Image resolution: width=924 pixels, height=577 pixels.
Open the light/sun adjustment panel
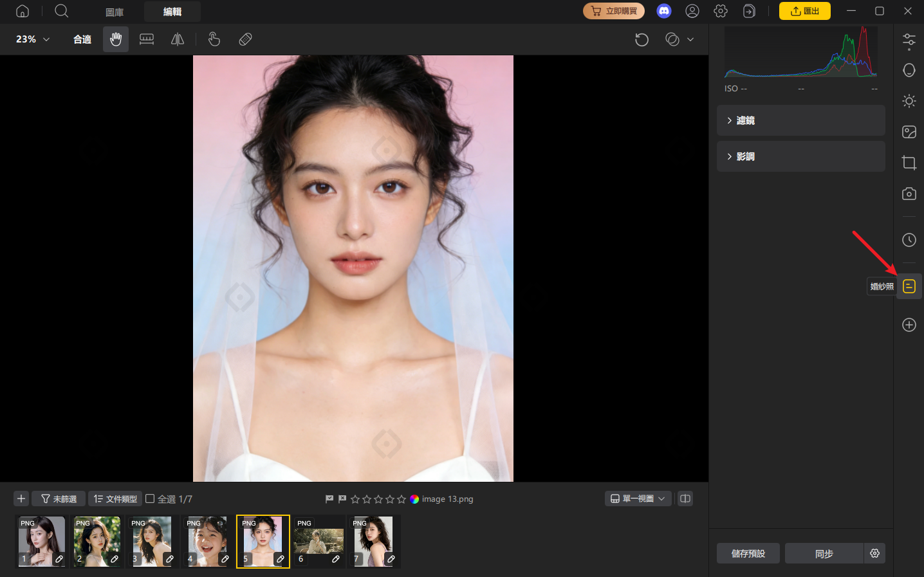909,101
